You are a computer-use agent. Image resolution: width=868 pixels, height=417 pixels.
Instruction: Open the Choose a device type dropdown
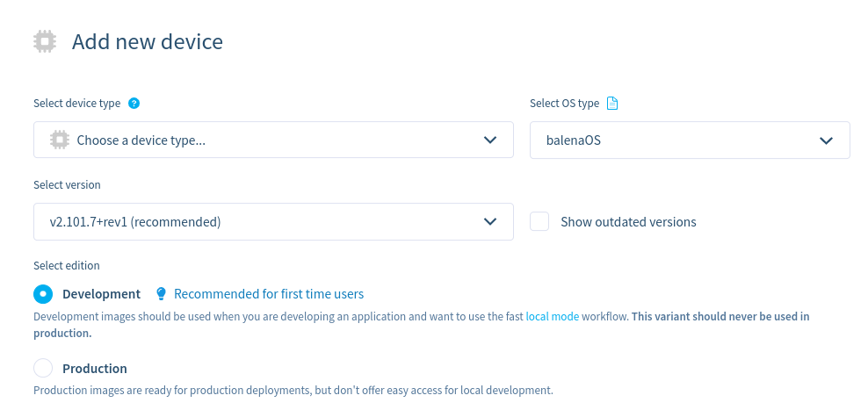pyautogui.click(x=264, y=140)
